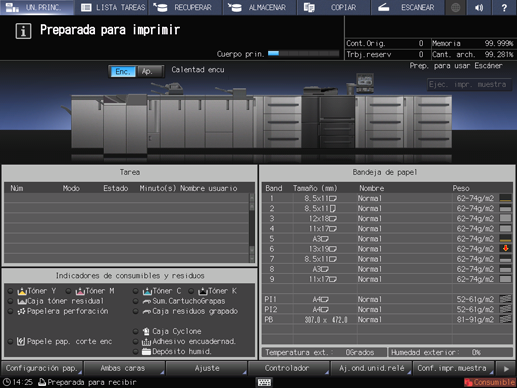Select the Tóner Y indicator icon
The height and width of the screenshot is (388, 517).
click(x=22, y=291)
